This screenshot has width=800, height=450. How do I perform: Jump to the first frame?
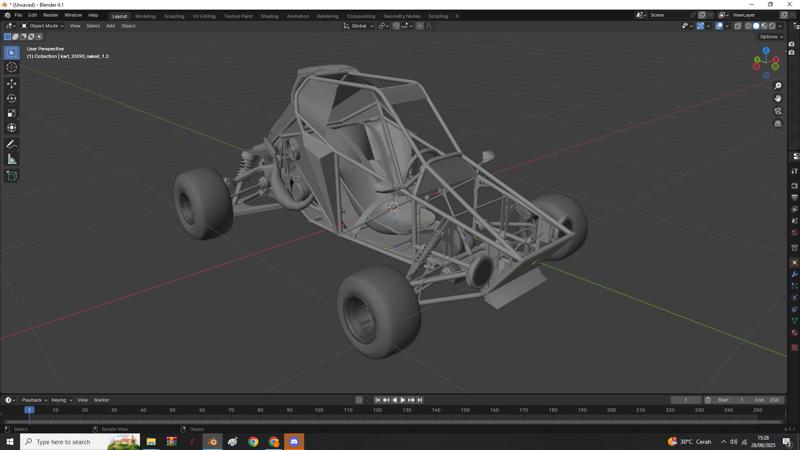378,400
